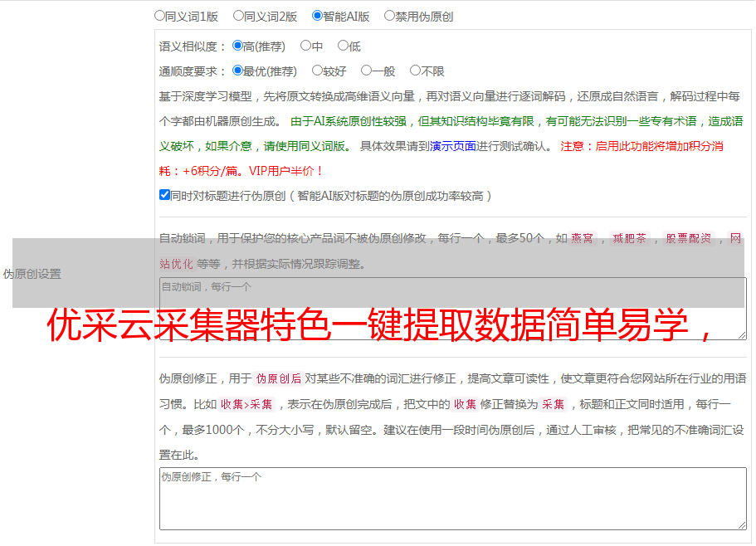Screen dimensions: 756x546
Task: Click the 自动锁词 textarea
Action: pos(453,309)
